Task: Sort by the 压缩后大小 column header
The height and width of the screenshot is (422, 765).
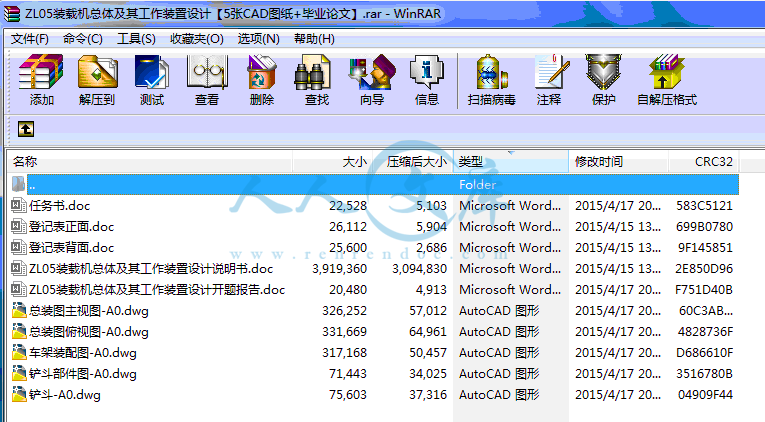Action: tap(413, 161)
